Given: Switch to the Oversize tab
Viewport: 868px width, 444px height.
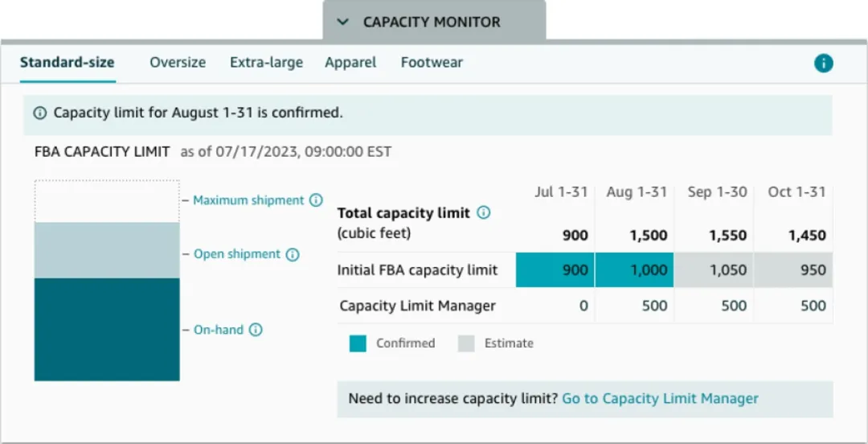Looking at the screenshot, I should coord(178,63).
